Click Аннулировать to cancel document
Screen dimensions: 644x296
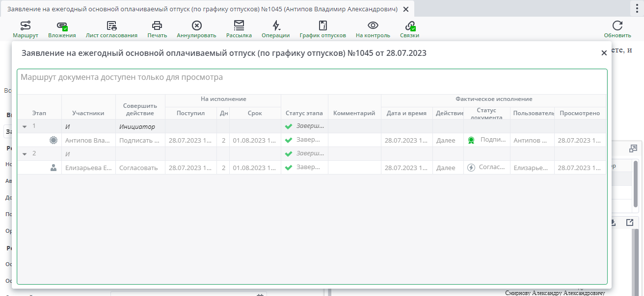point(196,29)
